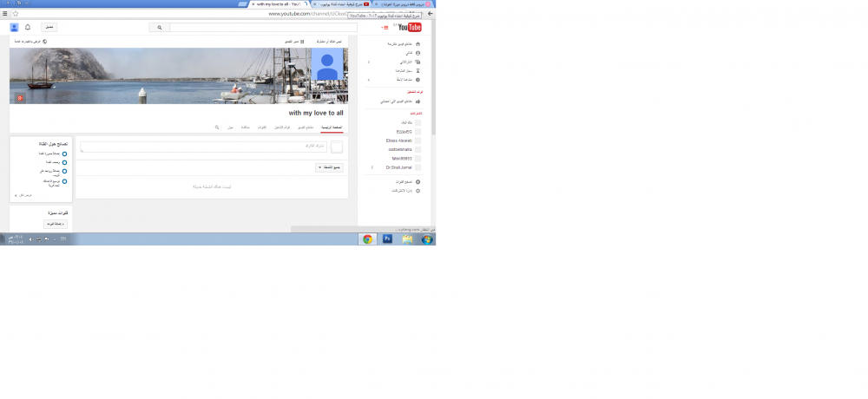Open the Chrome hamburger menu

(x=5, y=14)
